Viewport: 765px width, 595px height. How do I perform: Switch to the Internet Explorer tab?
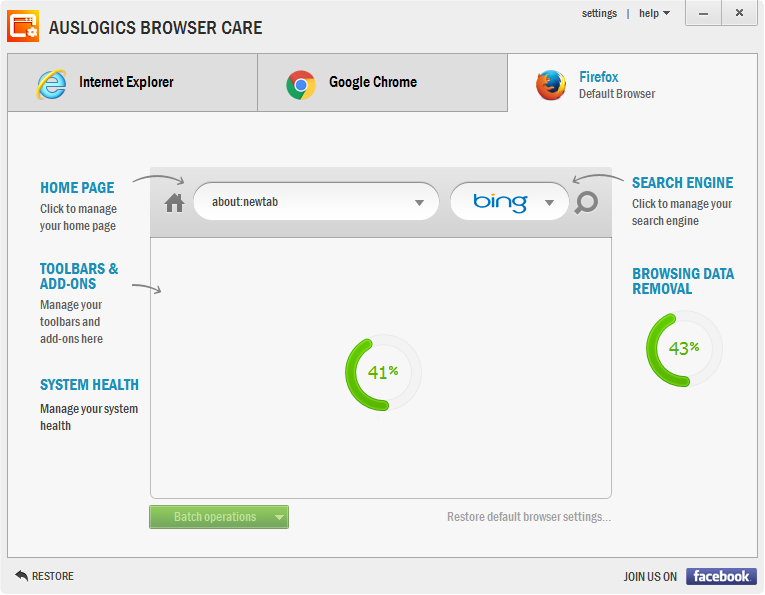tap(132, 82)
